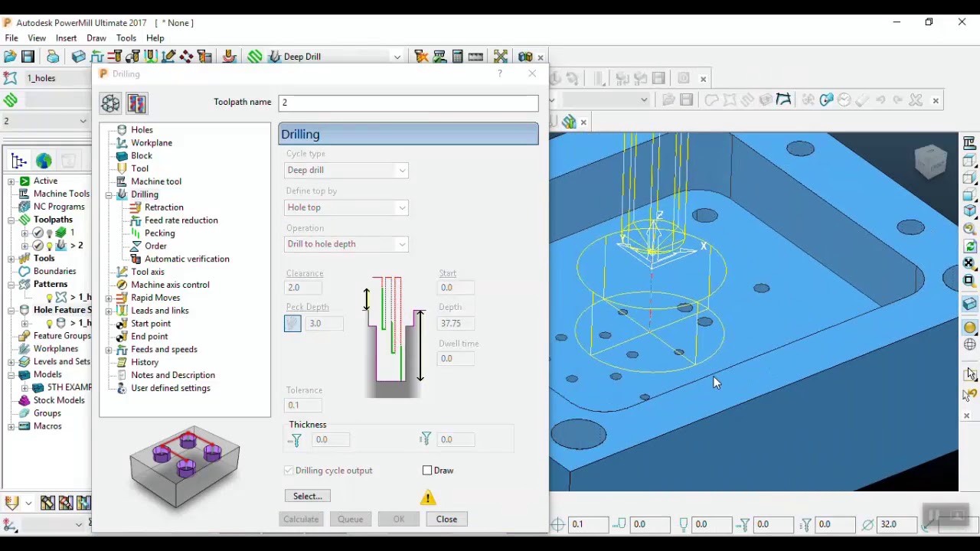The height and width of the screenshot is (551, 980).
Task: Click the refresh view green arrows icon
Action: click(x=969, y=246)
